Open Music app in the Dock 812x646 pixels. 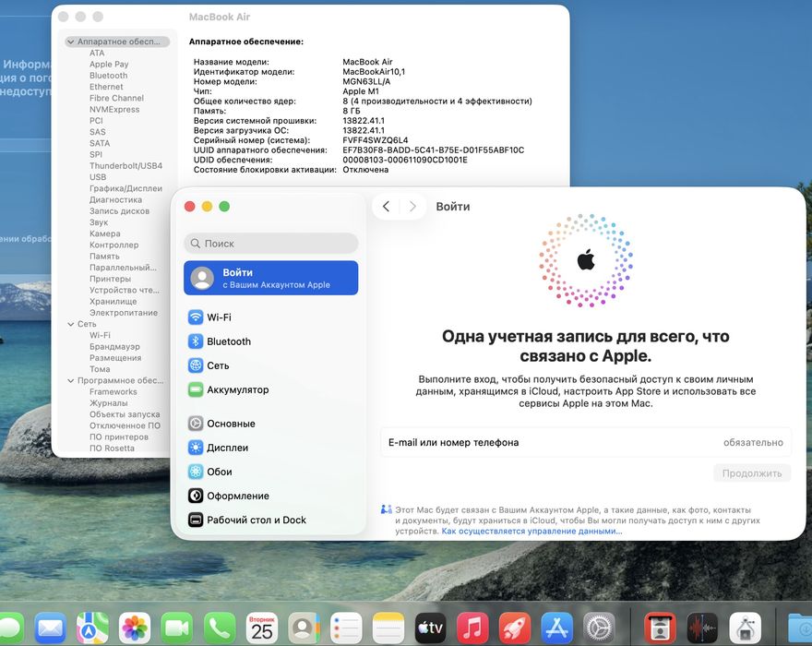point(472,628)
